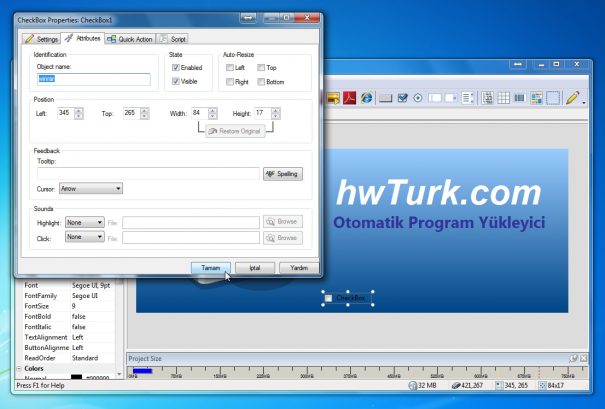This screenshot has width=605, height=409.
Task: Click the Tooltip text field
Action: pos(149,174)
